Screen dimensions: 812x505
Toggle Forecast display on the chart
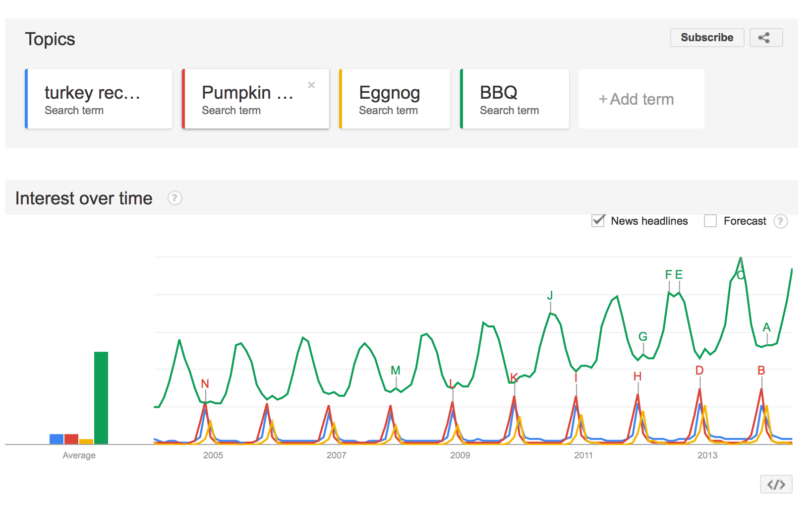pos(710,221)
